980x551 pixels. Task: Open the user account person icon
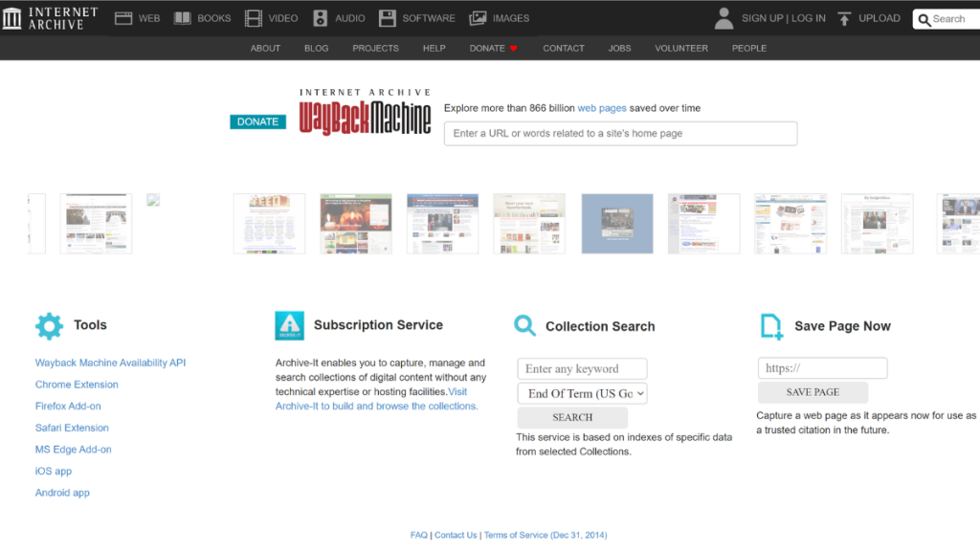tap(724, 17)
